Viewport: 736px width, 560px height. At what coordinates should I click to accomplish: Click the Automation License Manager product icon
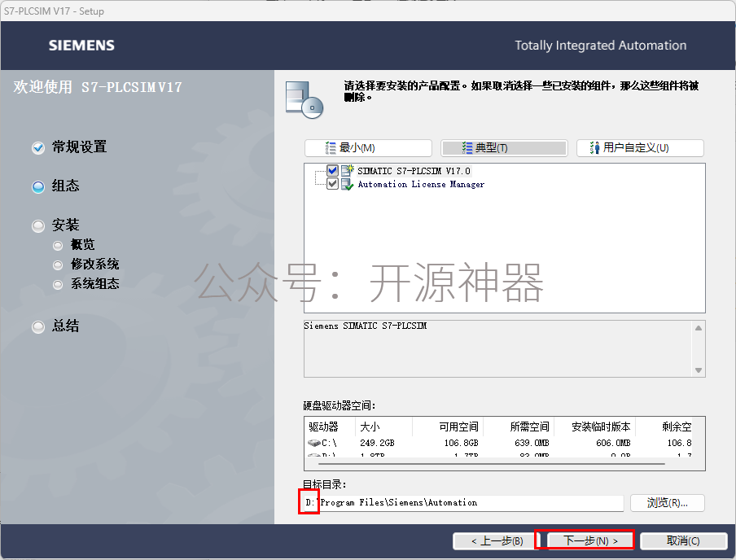point(348,184)
